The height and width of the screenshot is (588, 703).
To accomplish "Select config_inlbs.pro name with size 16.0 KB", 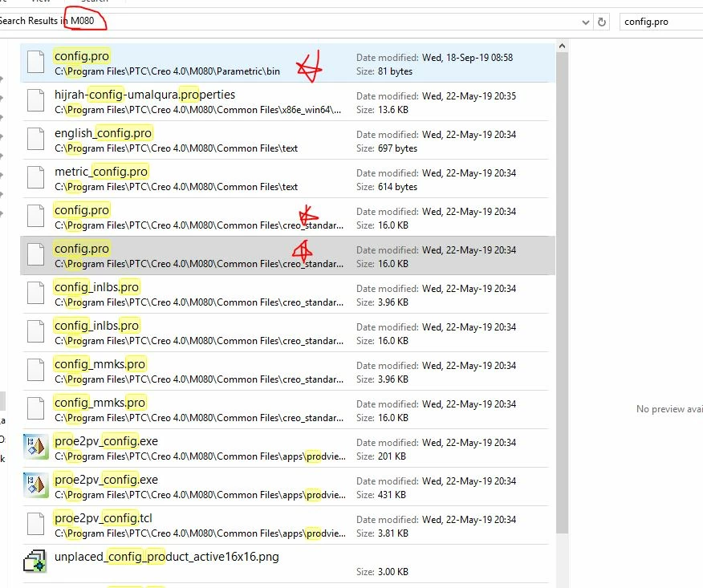I will click(x=96, y=326).
